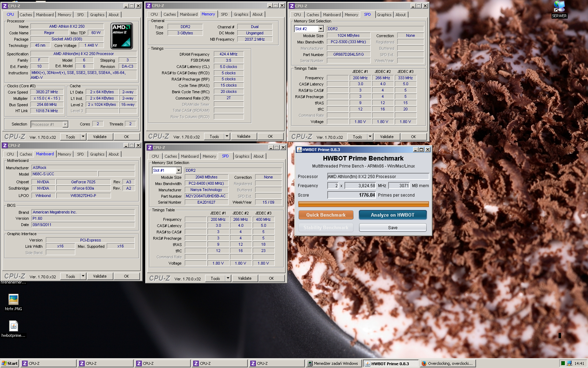588x368 pixels.
Task: Click Save button in HWBOT Prime
Action: click(393, 227)
